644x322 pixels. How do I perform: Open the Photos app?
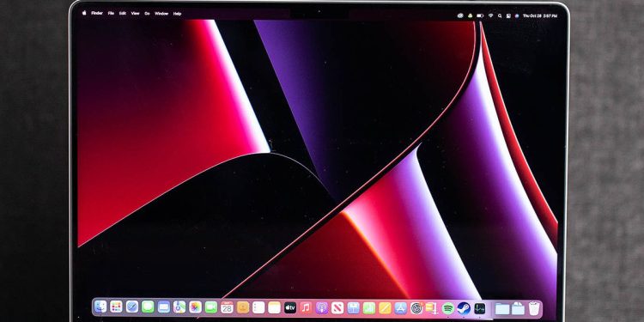[195, 307]
